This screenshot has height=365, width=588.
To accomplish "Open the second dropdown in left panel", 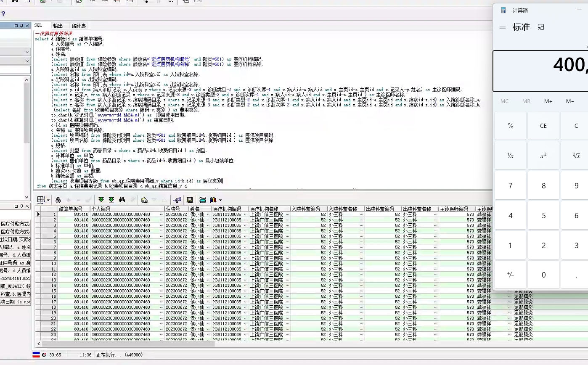I will click(x=27, y=61).
